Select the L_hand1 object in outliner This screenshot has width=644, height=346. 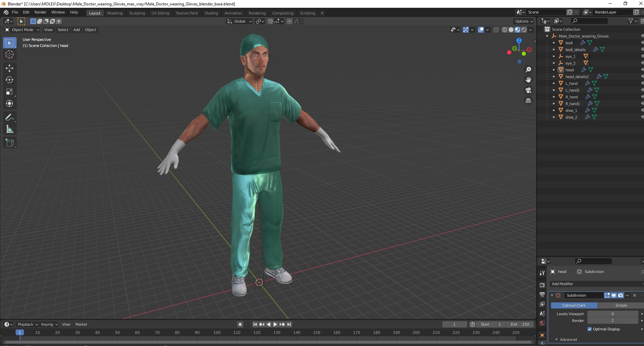(x=572, y=90)
